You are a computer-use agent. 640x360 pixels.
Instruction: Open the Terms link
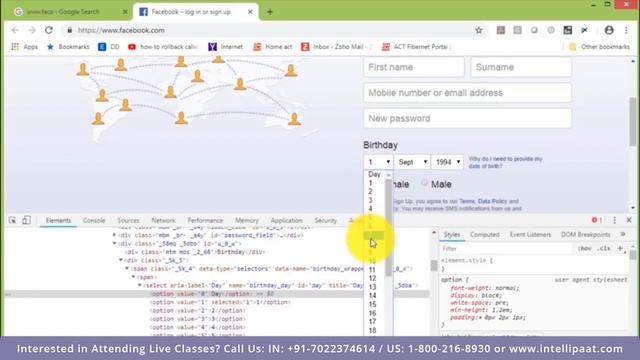[467, 201]
